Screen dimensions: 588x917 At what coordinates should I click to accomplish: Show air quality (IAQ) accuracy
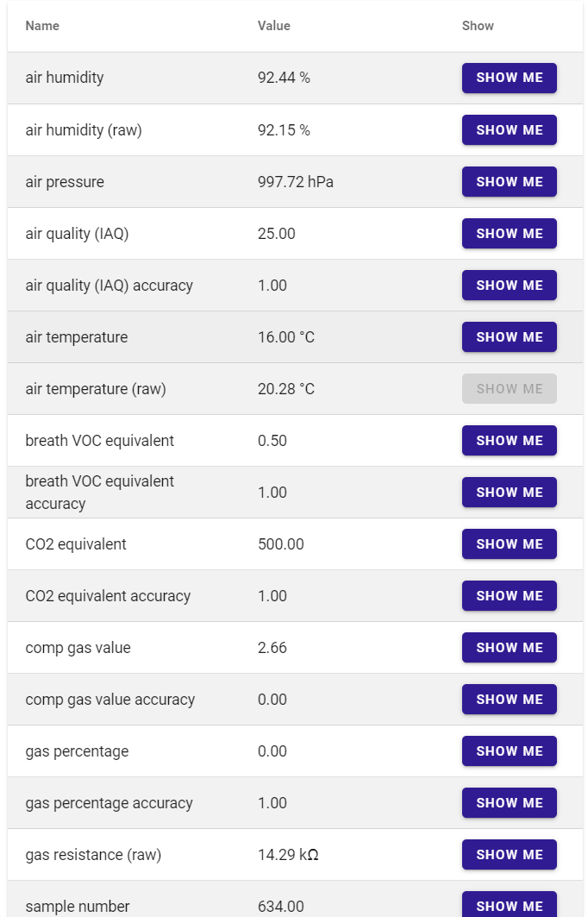(x=509, y=286)
